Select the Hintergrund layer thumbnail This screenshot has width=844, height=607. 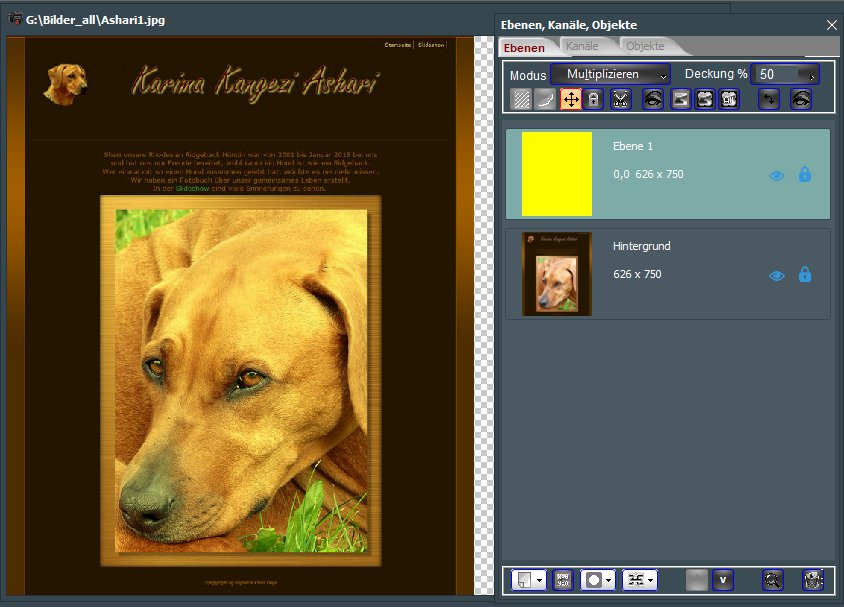click(557, 274)
